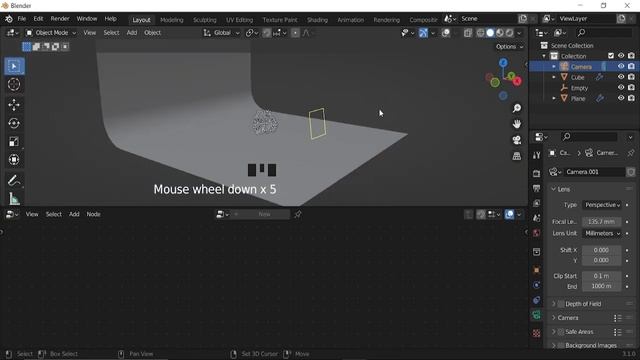This screenshot has height=360, width=640.
Task: Enable the Background Images checkbox
Action: pos(561,346)
